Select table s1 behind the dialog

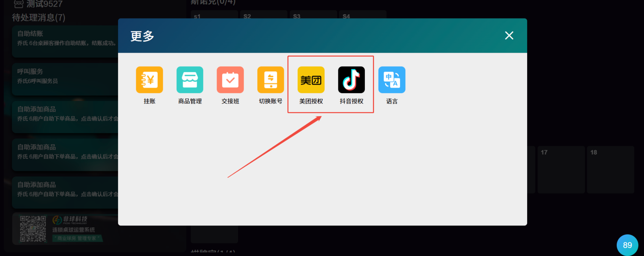pyautogui.click(x=214, y=15)
